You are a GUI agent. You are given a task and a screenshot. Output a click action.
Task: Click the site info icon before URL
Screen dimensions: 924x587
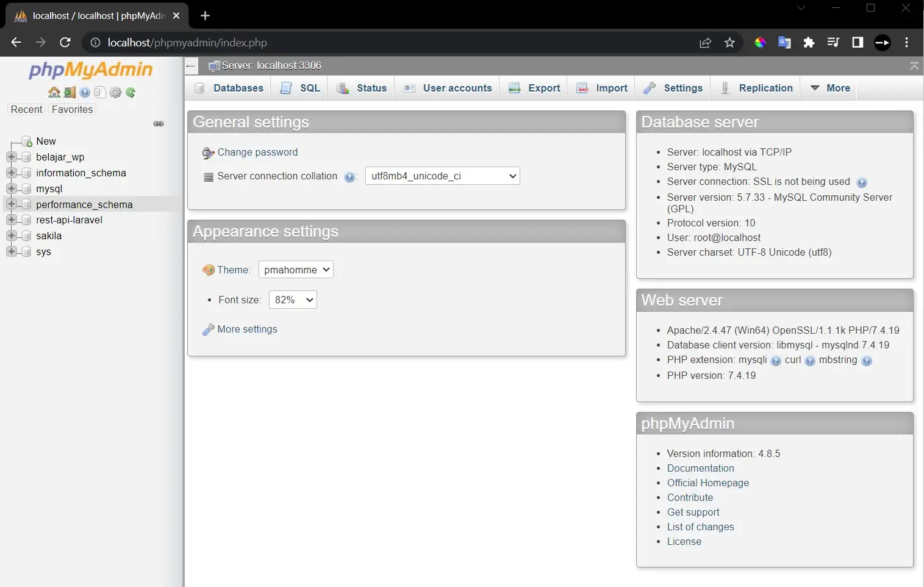click(95, 43)
